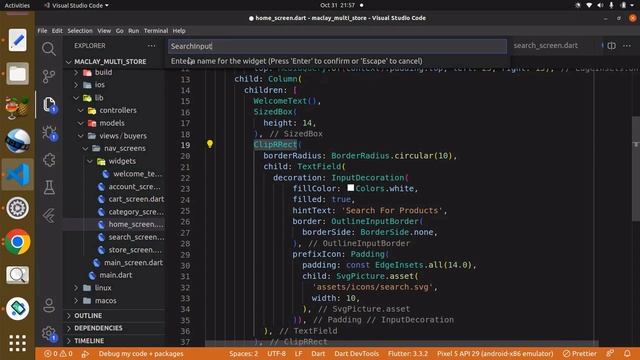Image resolution: width=640 pixels, height=360 pixels.
Task: Open the Testing flask view
Action: click(x=49, y=187)
